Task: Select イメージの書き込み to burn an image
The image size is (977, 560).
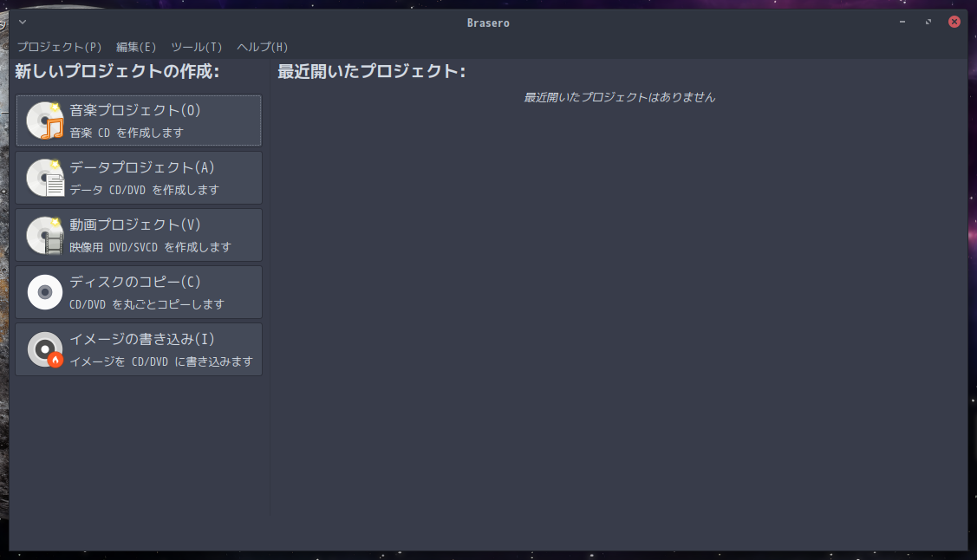Action: click(x=139, y=348)
